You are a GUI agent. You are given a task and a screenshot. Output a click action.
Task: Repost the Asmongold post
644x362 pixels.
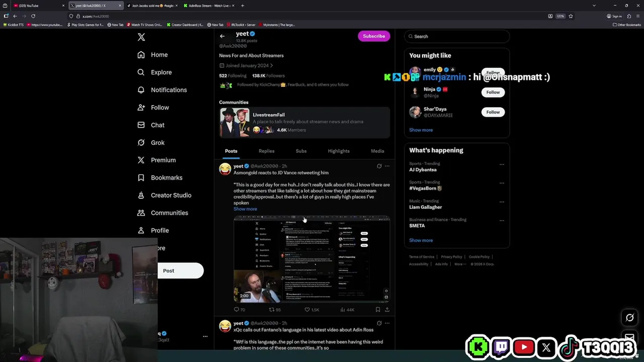point(272,310)
